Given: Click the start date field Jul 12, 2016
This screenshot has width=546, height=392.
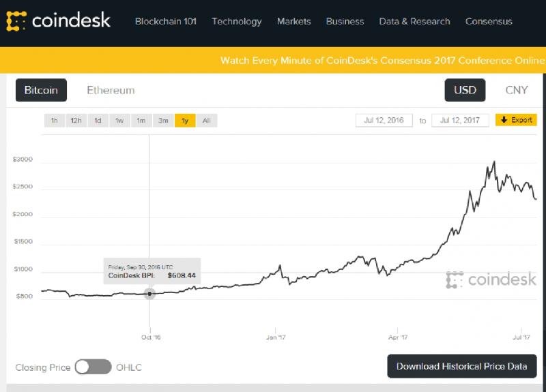Looking at the screenshot, I should (x=384, y=121).
